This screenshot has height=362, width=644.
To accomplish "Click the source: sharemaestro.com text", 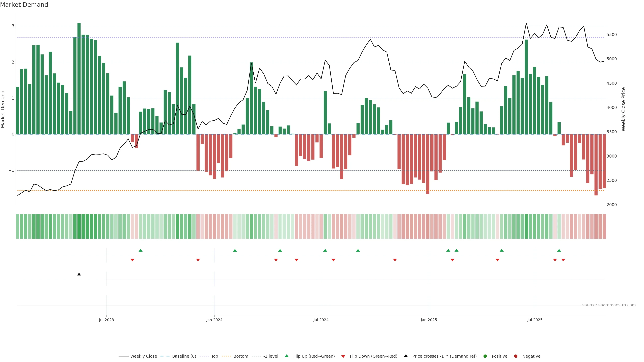I will [x=609, y=305].
